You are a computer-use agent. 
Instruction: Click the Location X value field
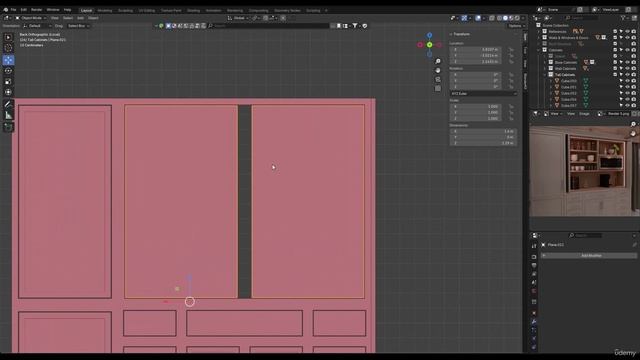pyautogui.click(x=475, y=49)
